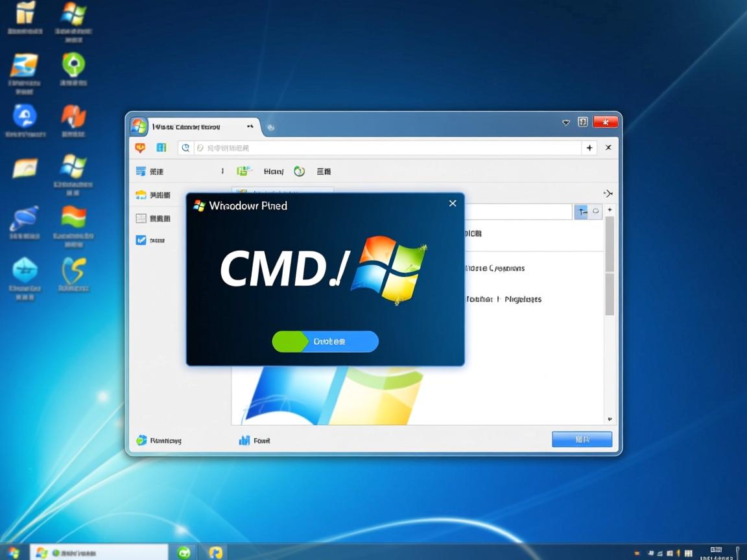Select the first sidebar item with blue list icon

tap(141, 171)
